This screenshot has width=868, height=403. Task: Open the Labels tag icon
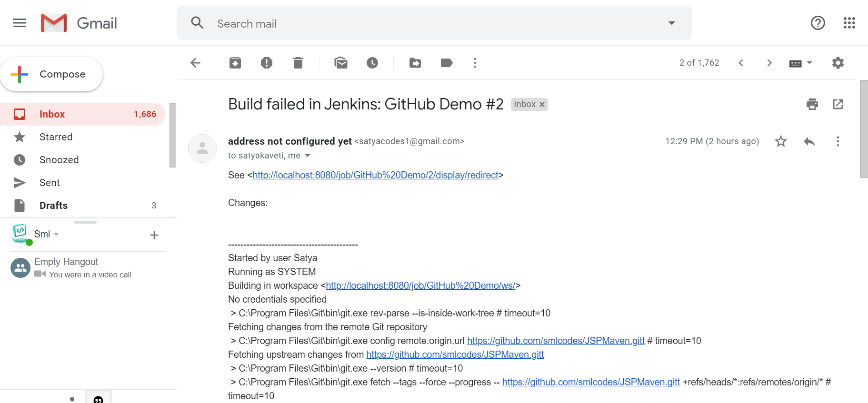(x=447, y=63)
